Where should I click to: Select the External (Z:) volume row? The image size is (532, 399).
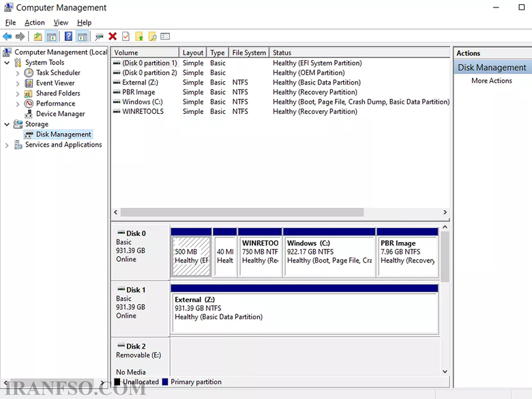click(281, 83)
